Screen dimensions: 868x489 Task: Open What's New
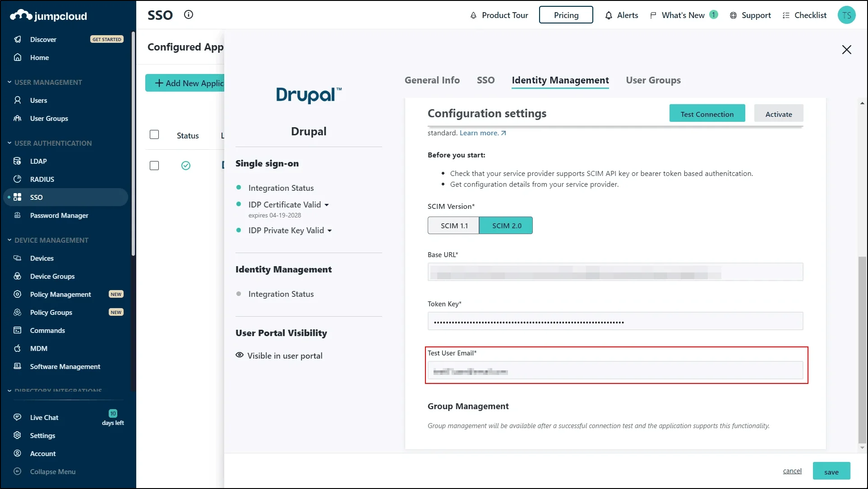pyautogui.click(x=683, y=15)
